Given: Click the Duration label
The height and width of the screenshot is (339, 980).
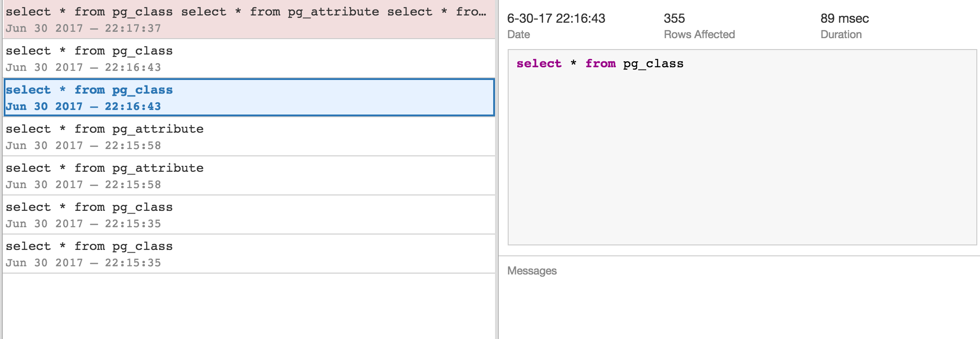Looking at the screenshot, I should pos(841,35).
